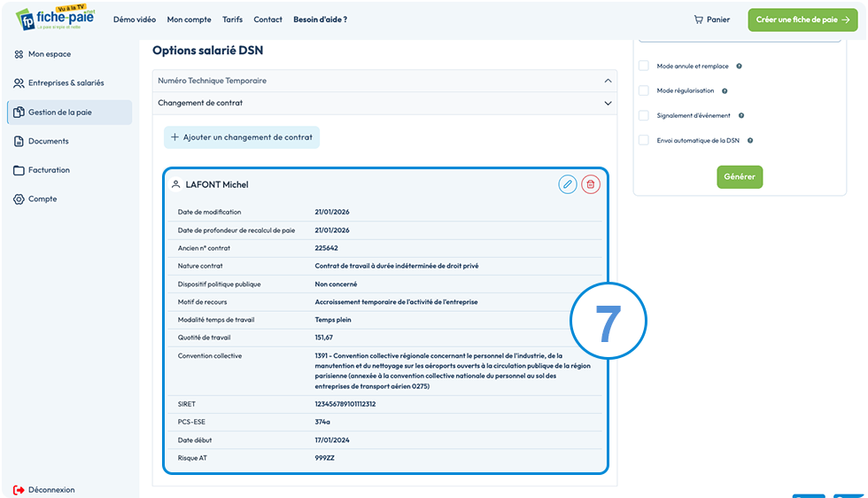This screenshot has height=498, width=868.
Task: Click the Numéro Technique Temporaire header text
Action: point(212,81)
